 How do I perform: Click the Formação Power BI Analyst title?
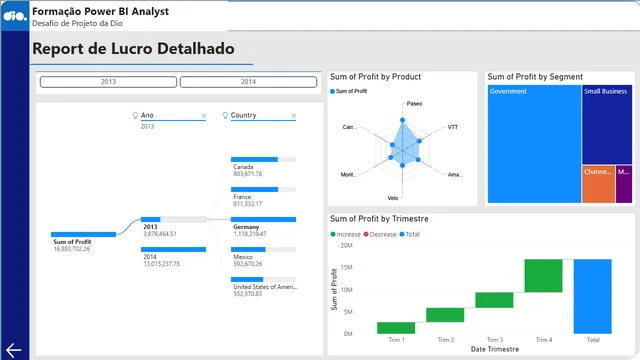pos(100,11)
